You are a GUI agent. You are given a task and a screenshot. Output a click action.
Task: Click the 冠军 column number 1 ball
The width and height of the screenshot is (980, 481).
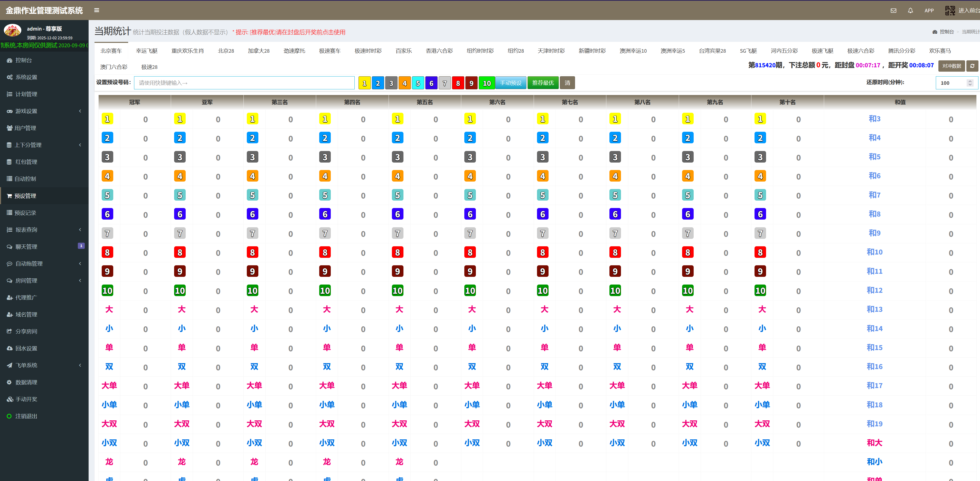107,119
